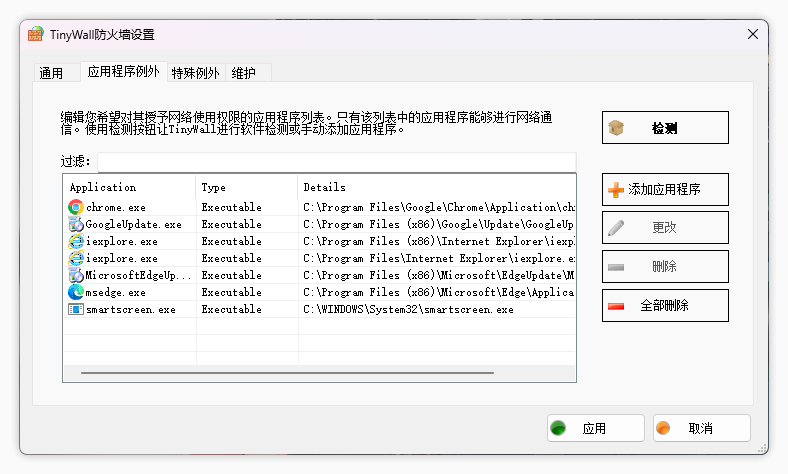Click the 添加应用程序 button text
The width and height of the screenshot is (788, 474).
click(664, 189)
